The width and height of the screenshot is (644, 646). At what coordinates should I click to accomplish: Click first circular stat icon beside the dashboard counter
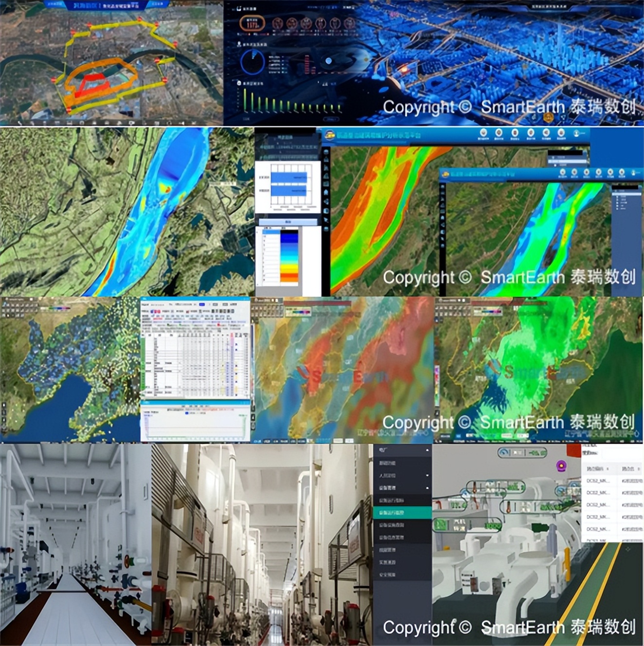277,23
